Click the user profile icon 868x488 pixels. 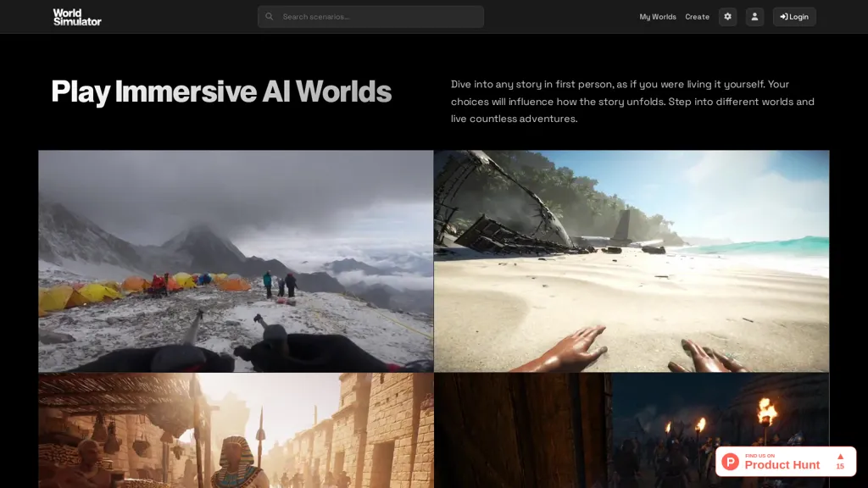(x=754, y=16)
